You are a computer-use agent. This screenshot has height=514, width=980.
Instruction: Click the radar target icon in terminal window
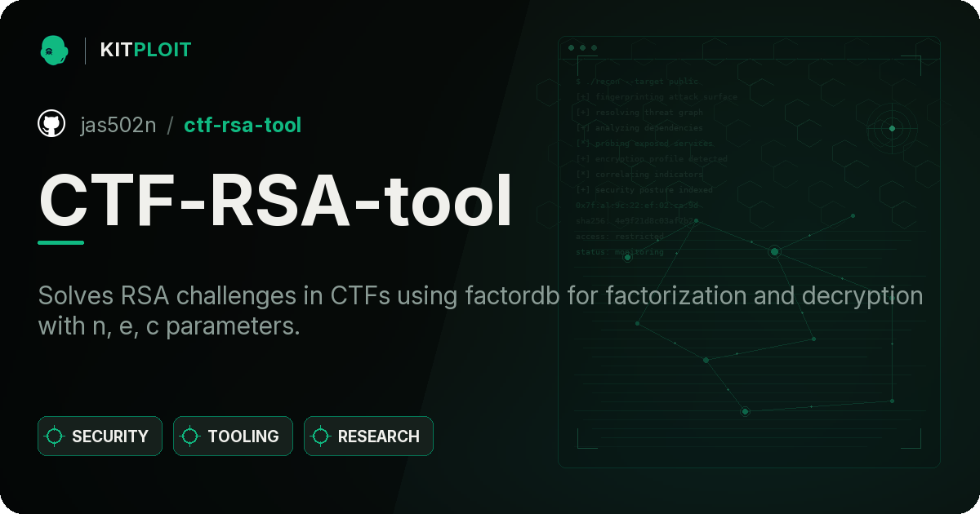point(892,128)
